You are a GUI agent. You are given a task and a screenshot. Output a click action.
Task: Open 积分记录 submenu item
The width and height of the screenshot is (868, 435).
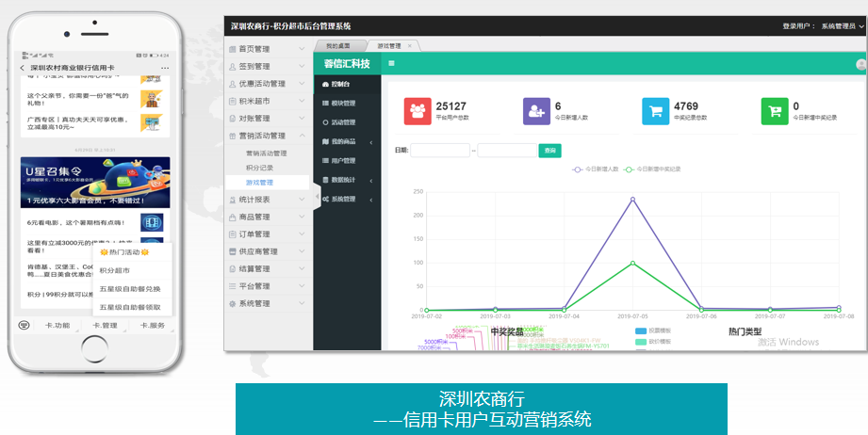click(x=259, y=168)
